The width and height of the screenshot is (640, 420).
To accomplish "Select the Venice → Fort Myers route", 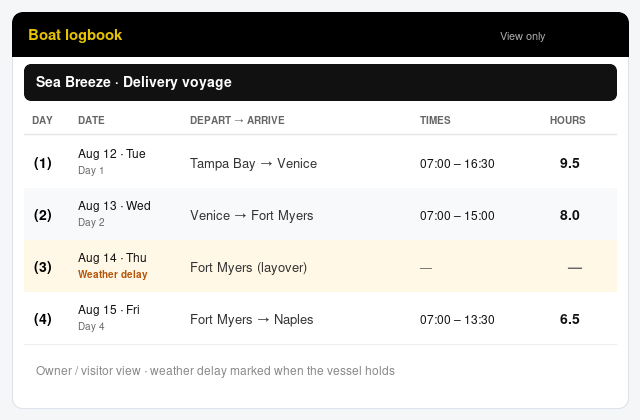I will 252,216.
